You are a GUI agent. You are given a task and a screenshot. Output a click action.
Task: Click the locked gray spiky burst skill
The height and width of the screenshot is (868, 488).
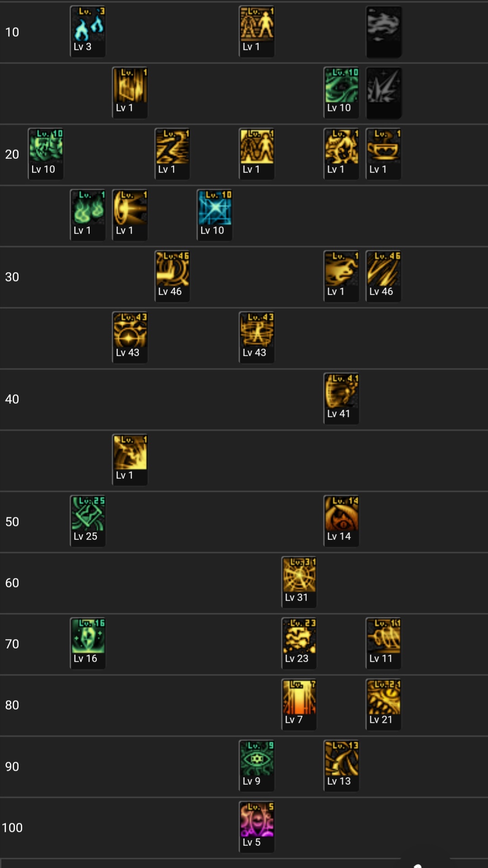tap(384, 93)
